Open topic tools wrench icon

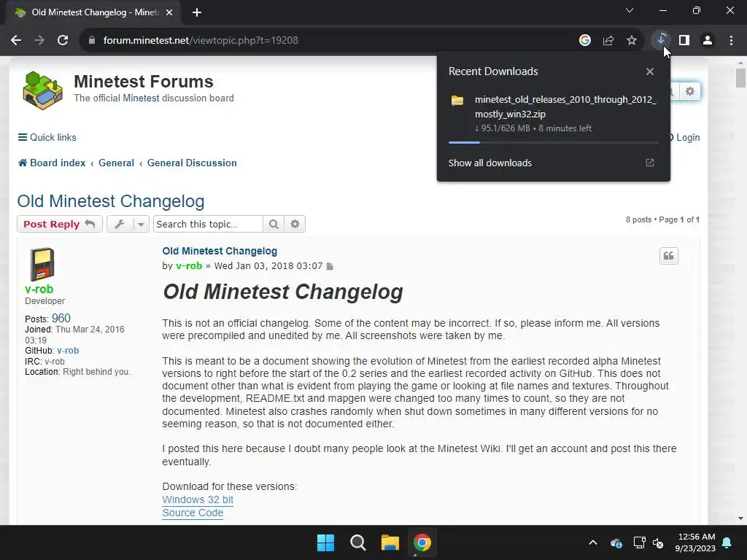click(x=120, y=224)
